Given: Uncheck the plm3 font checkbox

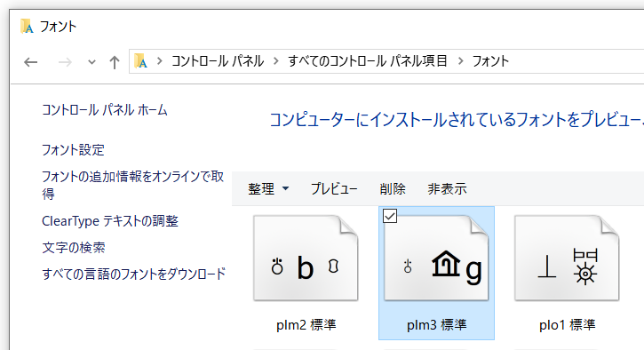Looking at the screenshot, I should (x=390, y=216).
